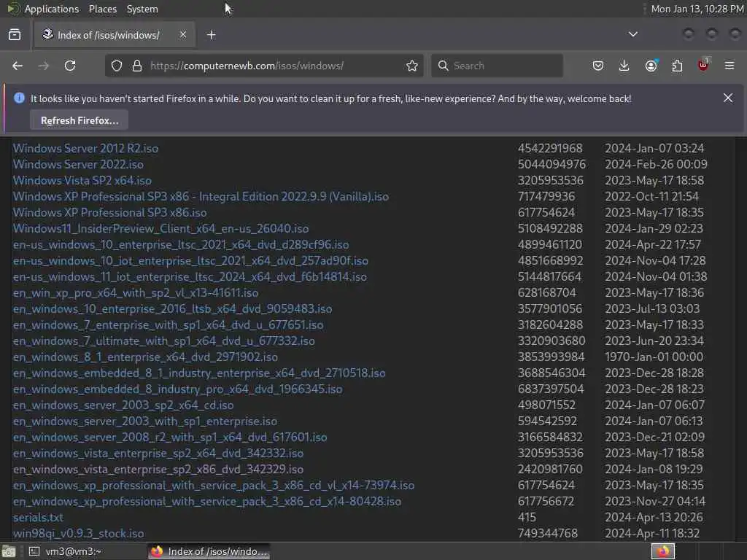
Task: Download win98qi_v0.9.3_stock.iso
Action: [78, 533]
